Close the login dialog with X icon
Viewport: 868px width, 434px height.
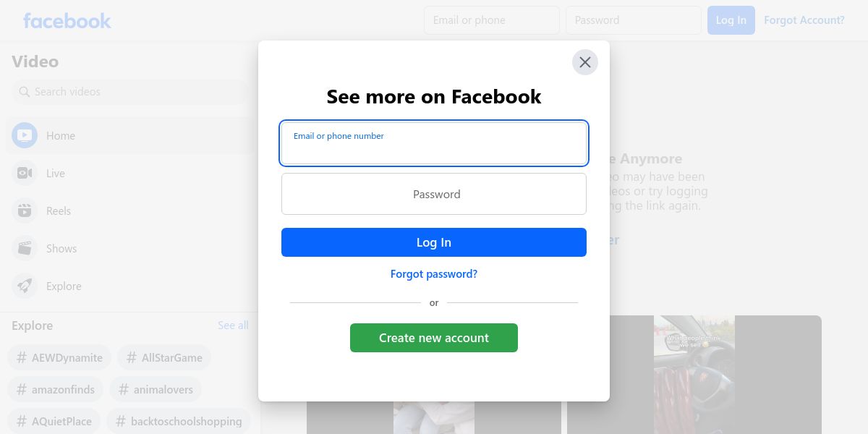(585, 62)
